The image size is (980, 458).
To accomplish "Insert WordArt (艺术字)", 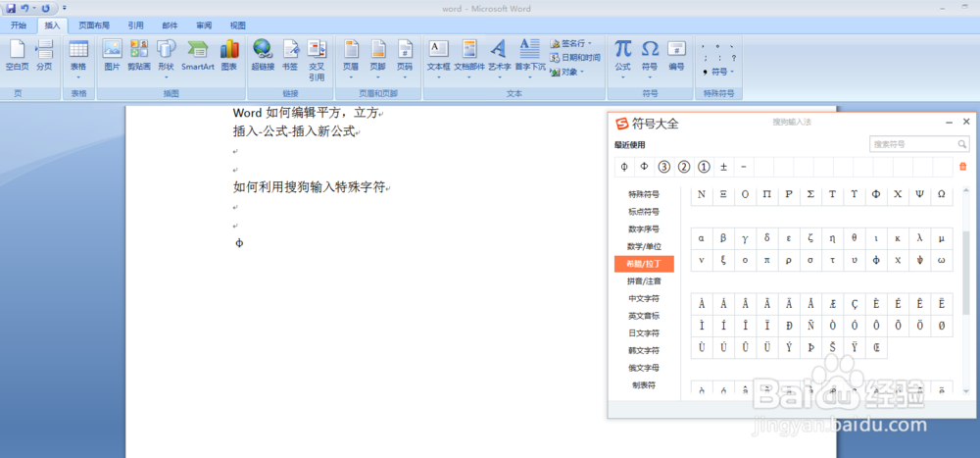I will pos(500,60).
